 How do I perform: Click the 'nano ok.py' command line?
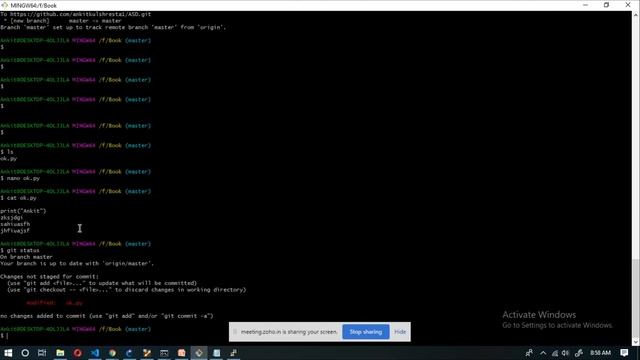(x=20, y=178)
